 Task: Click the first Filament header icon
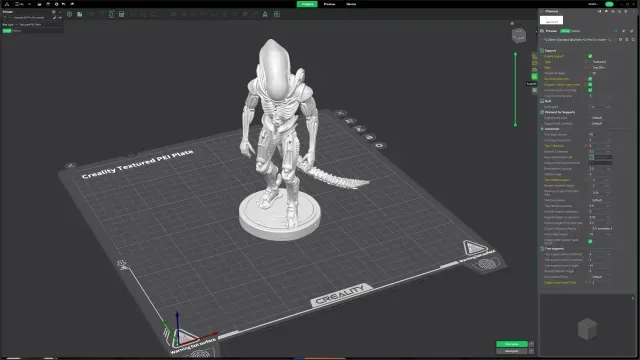(600, 11)
